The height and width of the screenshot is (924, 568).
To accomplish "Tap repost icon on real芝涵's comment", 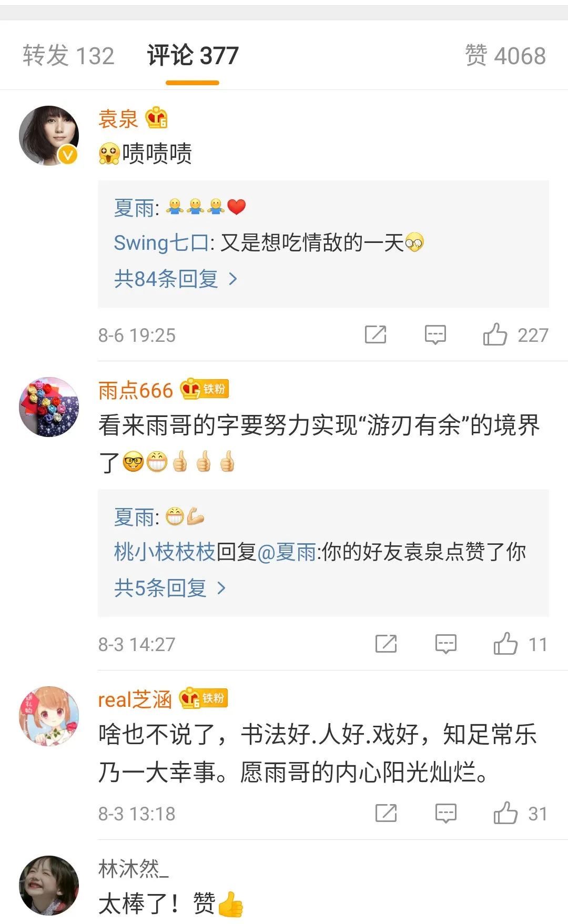I will click(x=386, y=813).
